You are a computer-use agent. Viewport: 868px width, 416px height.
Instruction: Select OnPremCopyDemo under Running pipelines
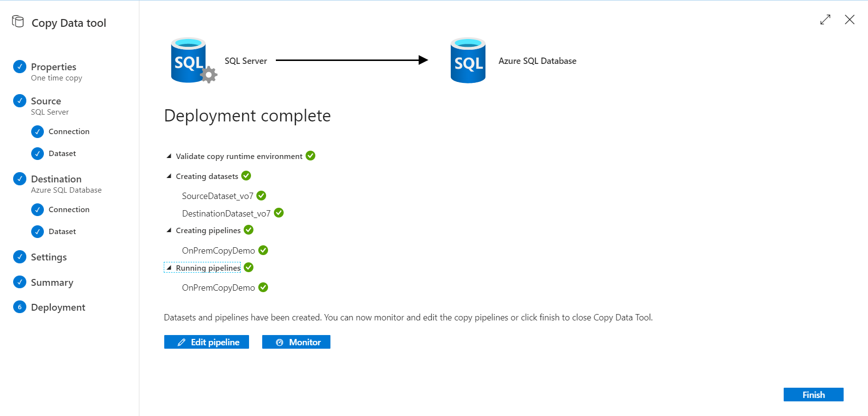pyautogui.click(x=218, y=288)
